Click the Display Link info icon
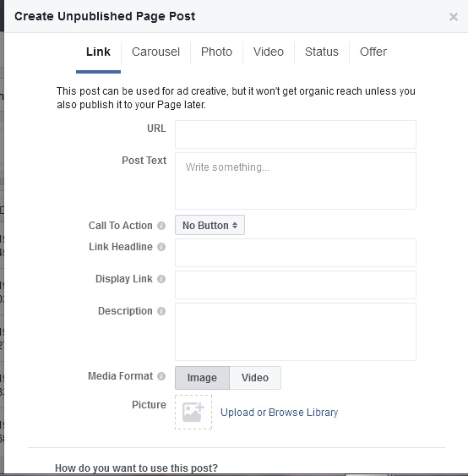The height and width of the screenshot is (476, 468). [x=161, y=279]
